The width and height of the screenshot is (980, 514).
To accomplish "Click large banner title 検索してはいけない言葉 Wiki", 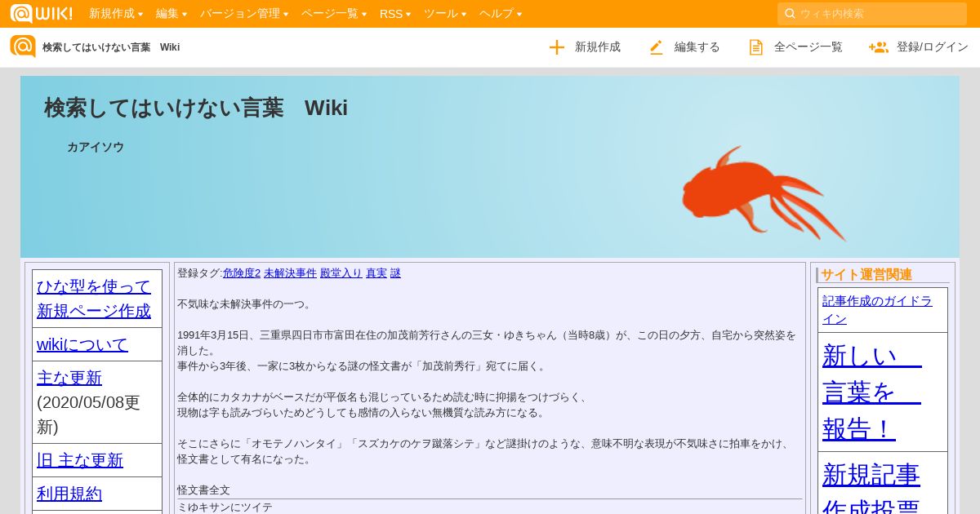I will click(196, 108).
